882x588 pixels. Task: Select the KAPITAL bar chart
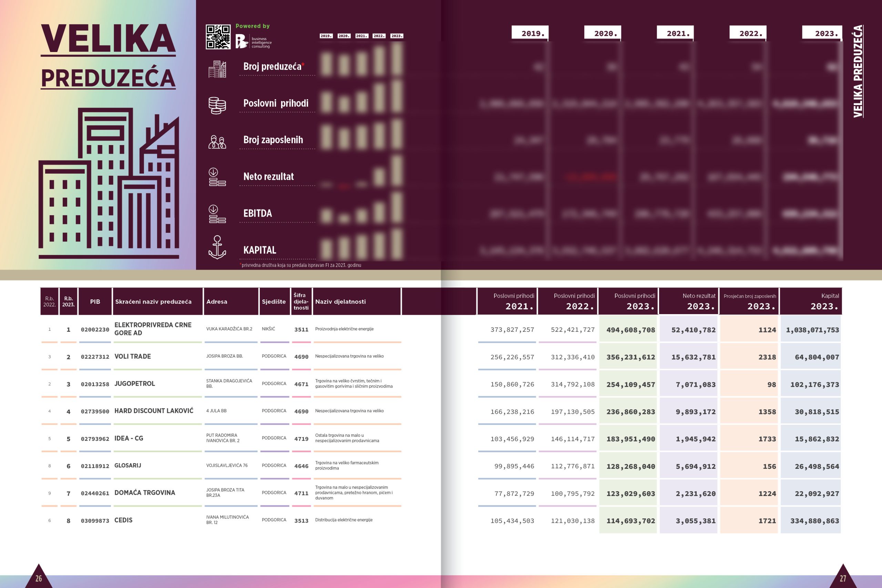point(362,245)
